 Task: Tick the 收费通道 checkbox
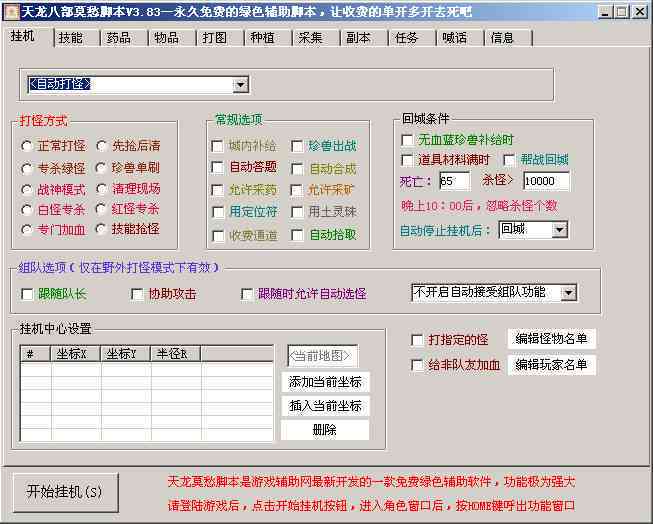pos(218,236)
